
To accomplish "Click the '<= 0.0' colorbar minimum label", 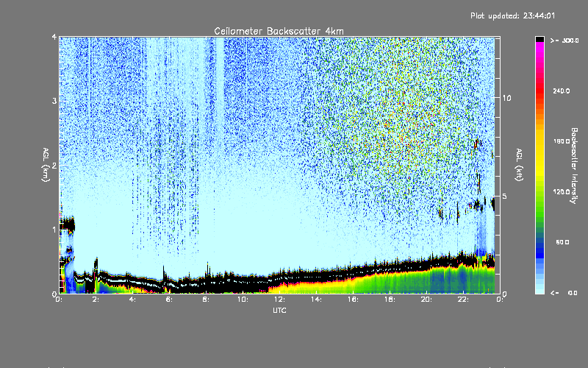I will [x=564, y=293].
